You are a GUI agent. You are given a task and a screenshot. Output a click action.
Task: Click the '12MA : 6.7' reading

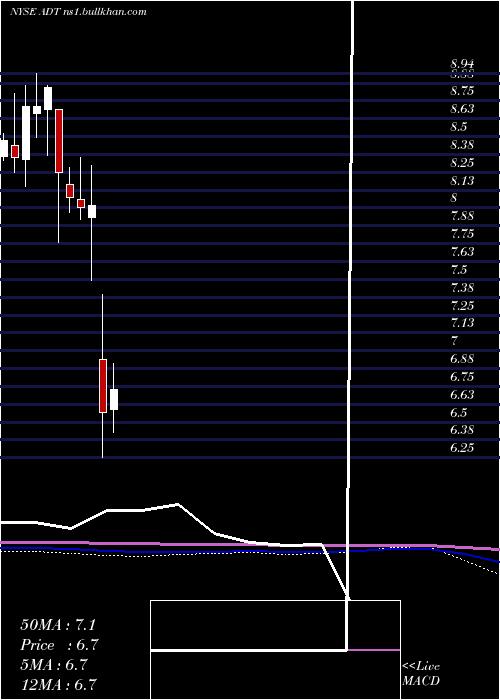(58, 685)
